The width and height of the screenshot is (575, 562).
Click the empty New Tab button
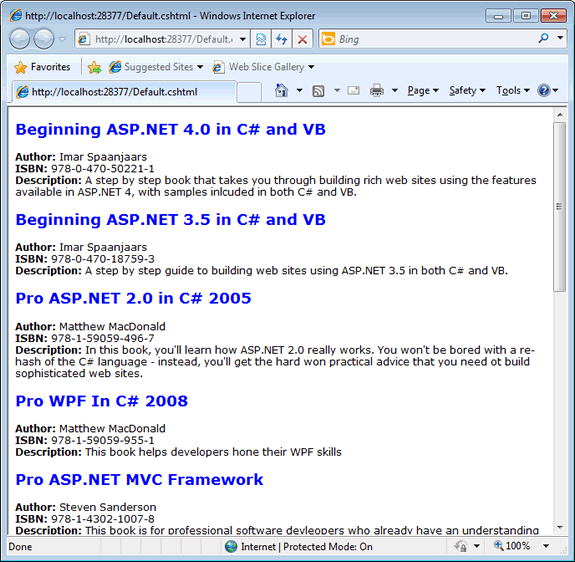point(249,92)
